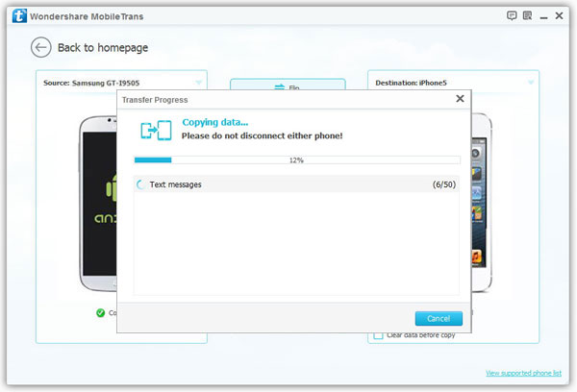Expand the Destination iPhone5 dropdown arrow

pyautogui.click(x=531, y=83)
